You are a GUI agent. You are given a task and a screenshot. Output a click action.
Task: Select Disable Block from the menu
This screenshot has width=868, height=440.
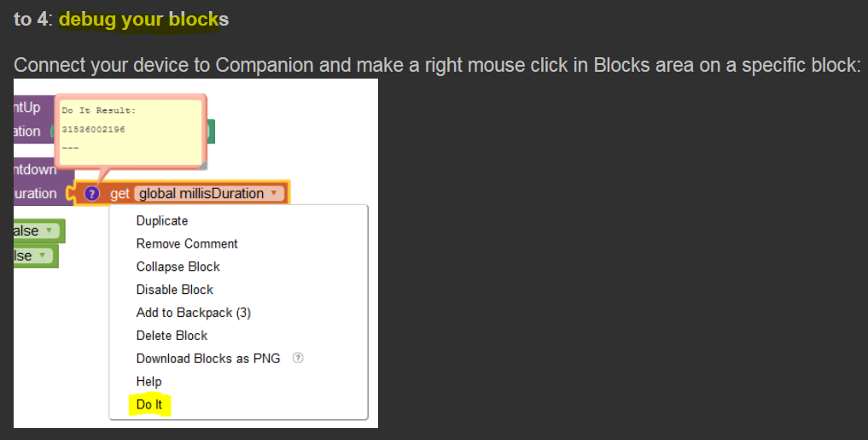click(x=174, y=290)
